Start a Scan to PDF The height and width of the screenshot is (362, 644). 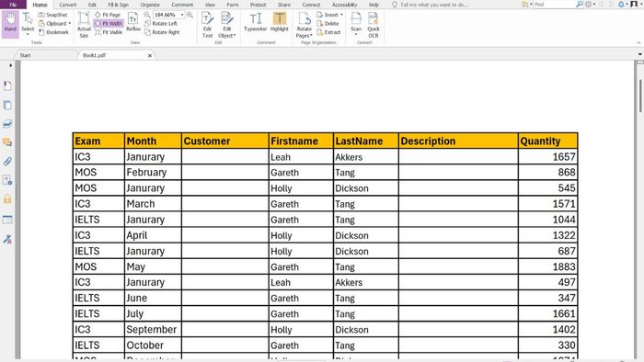click(x=356, y=23)
